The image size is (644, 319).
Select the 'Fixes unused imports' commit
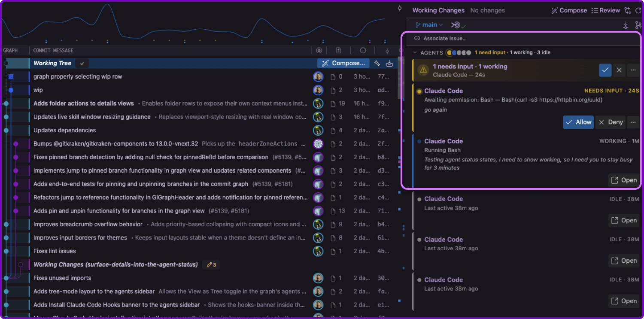(199, 278)
